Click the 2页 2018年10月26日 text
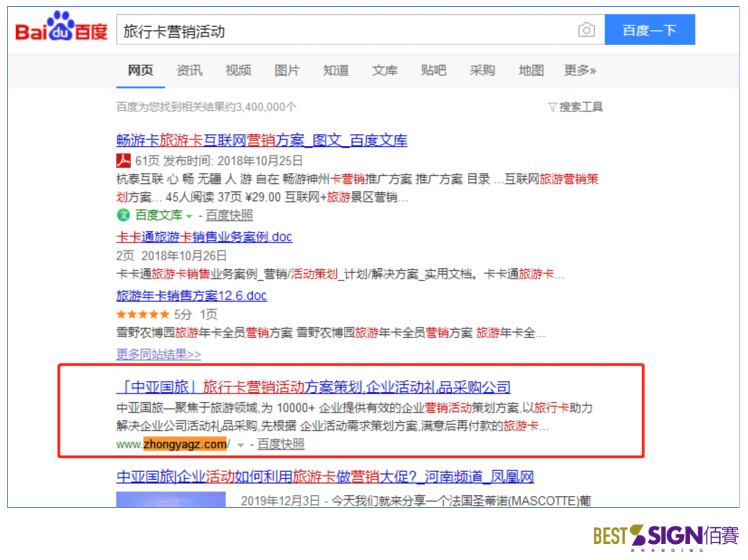748x560 pixels. 171,256
